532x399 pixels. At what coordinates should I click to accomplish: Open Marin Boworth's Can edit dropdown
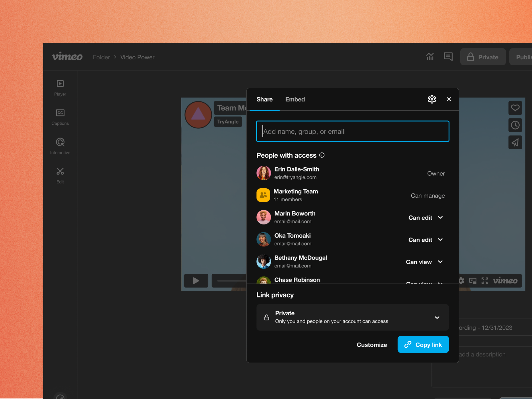(x=425, y=218)
